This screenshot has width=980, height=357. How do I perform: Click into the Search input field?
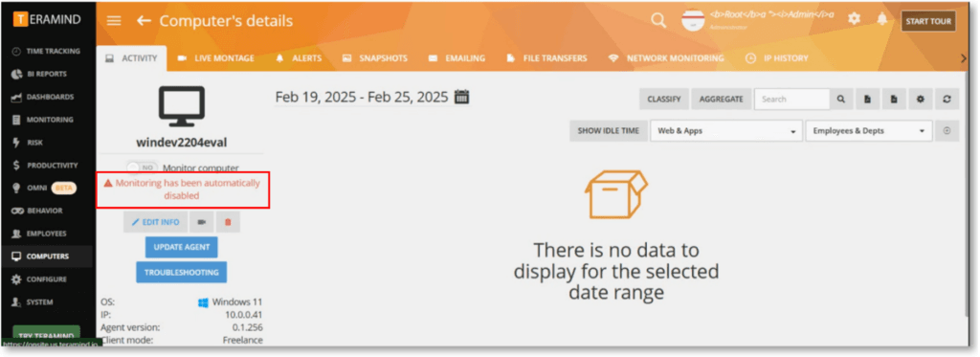click(791, 99)
